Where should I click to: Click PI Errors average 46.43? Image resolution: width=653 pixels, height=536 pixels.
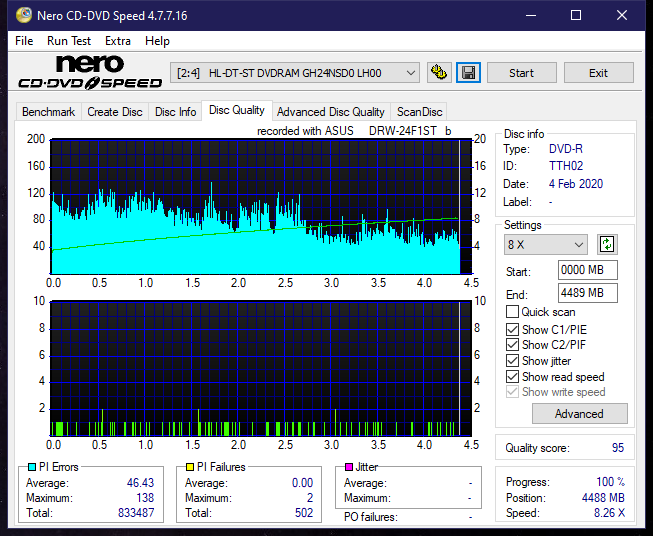[x=140, y=483]
